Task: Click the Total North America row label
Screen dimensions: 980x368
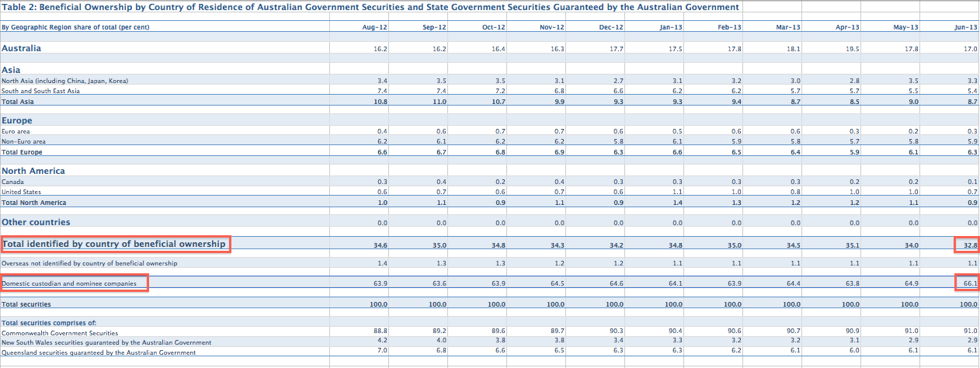Action: point(34,203)
